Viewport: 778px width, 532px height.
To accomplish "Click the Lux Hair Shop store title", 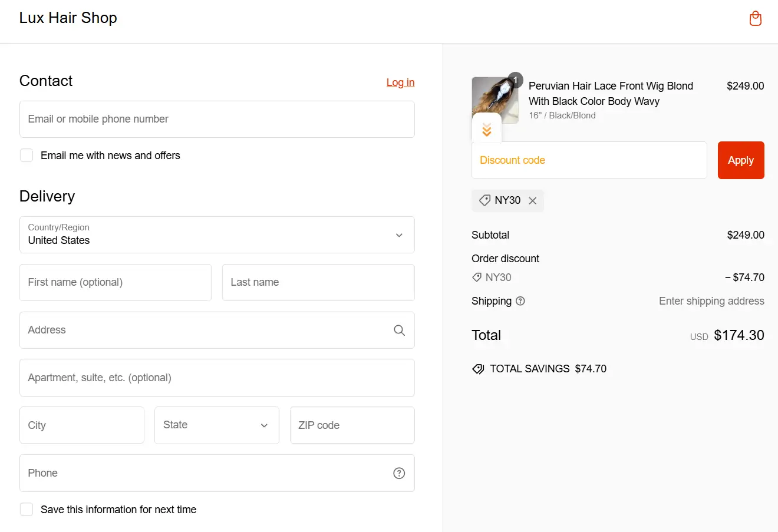I will click(x=68, y=18).
